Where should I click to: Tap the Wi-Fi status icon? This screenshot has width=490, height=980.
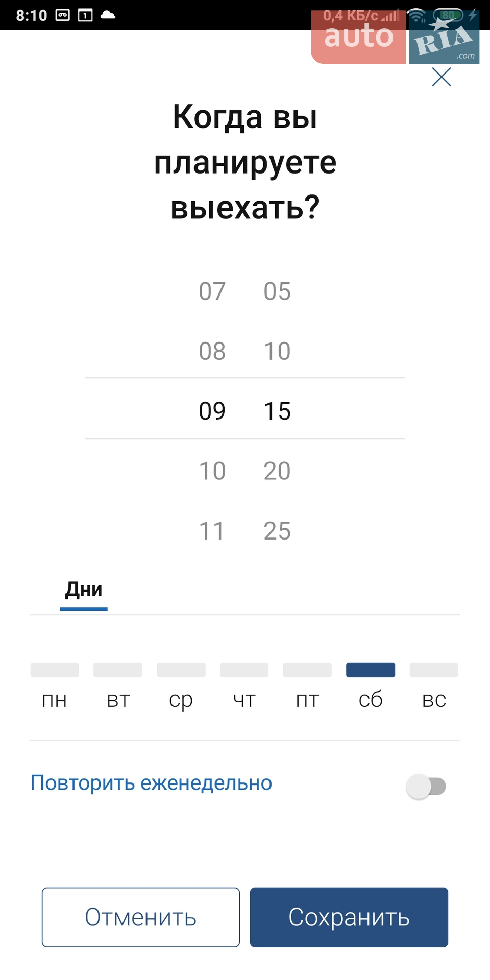pos(418,15)
